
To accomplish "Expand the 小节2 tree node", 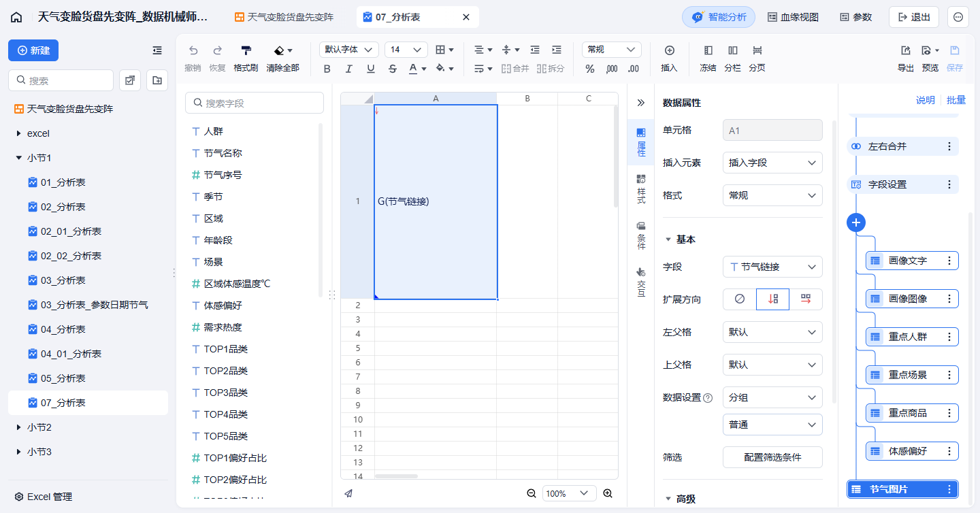I will pyautogui.click(x=19, y=427).
